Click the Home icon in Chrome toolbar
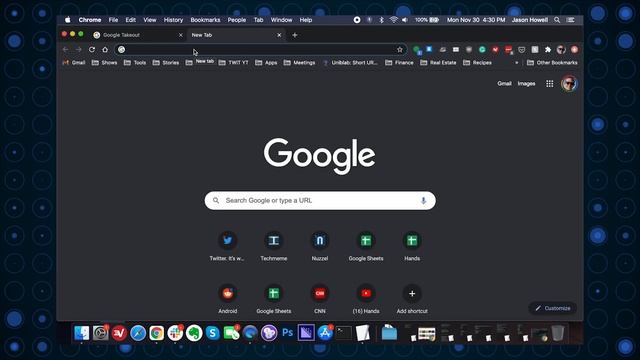 click(x=105, y=49)
